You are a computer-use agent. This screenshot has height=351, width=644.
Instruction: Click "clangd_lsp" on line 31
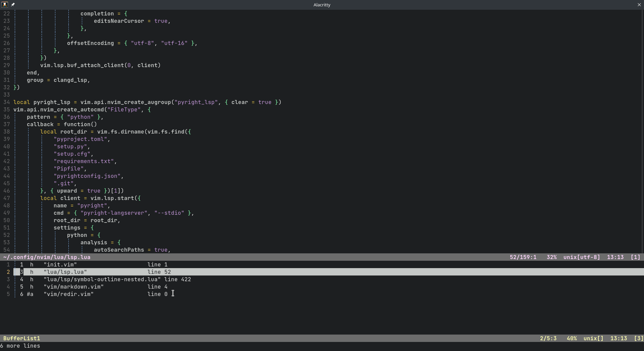[70, 80]
